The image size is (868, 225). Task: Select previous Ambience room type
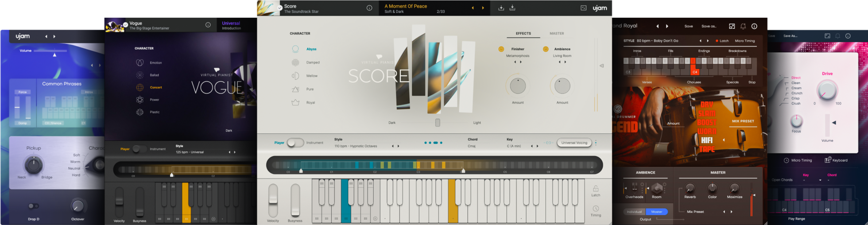[559, 62]
